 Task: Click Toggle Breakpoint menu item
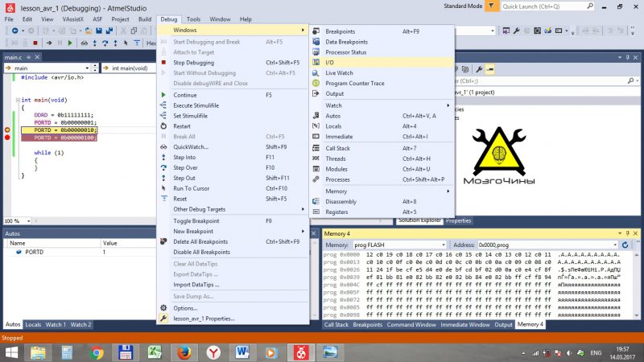tap(233, 220)
